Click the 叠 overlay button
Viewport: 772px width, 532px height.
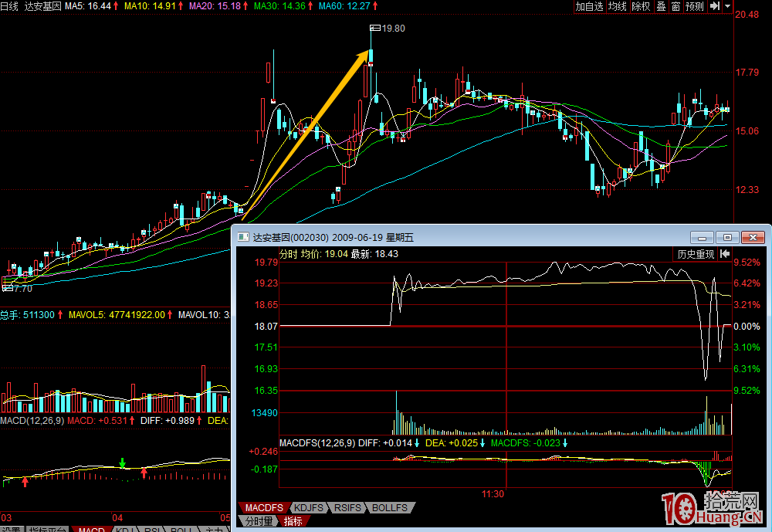(x=662, y=6)
